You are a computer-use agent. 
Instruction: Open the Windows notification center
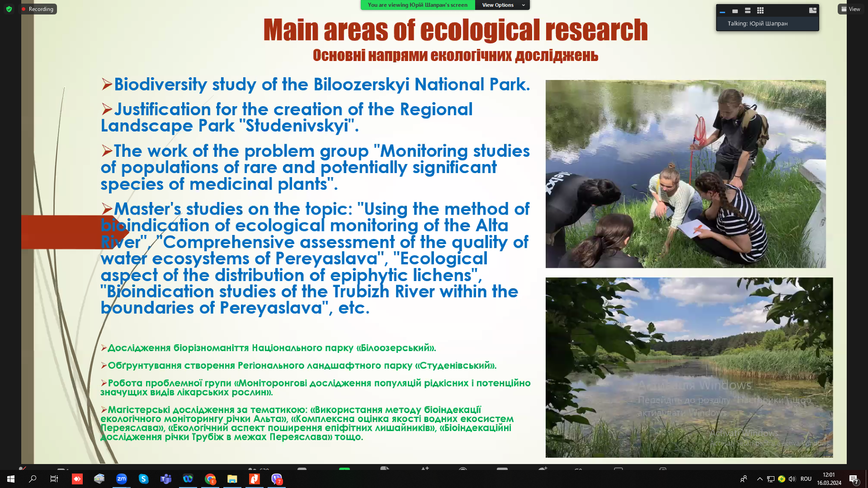(x=854, y=479)
